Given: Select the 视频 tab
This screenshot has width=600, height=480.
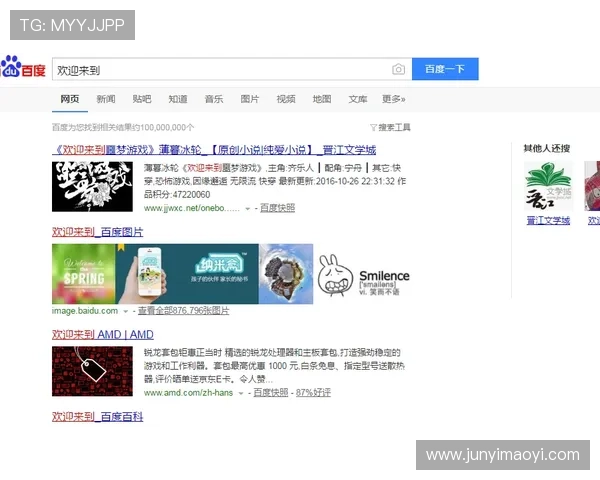Looking at the screenshot, I should coord(286,99).
